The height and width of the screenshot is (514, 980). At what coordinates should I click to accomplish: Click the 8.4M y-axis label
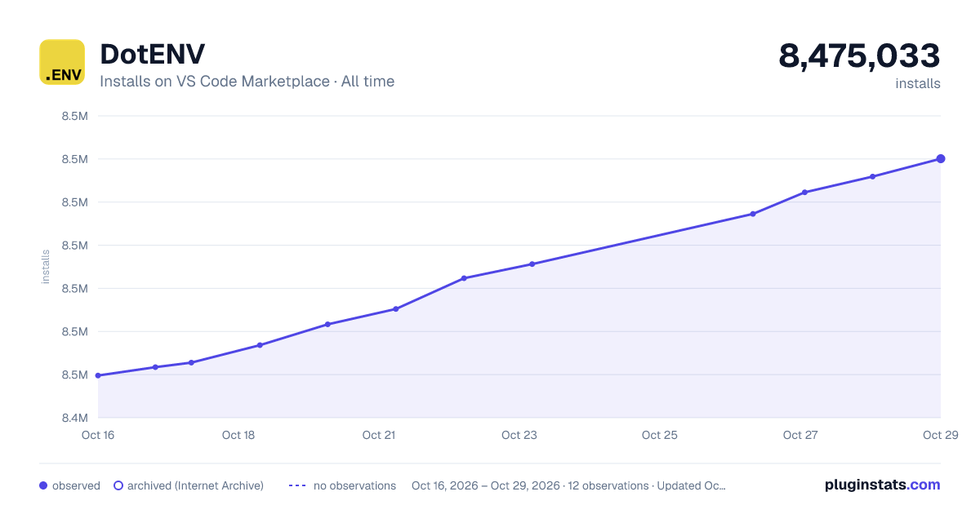[74, 418]
